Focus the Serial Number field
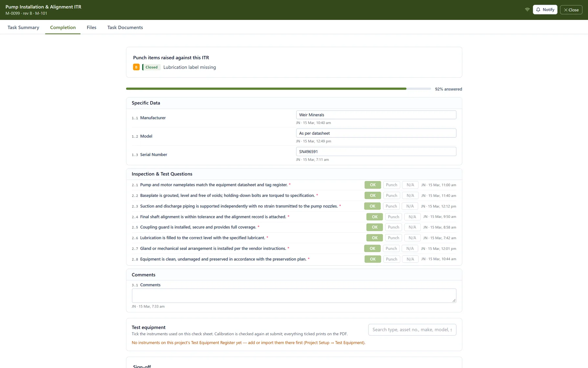The image size is (588, 368). pyautogui.click(x=376, y=151)
